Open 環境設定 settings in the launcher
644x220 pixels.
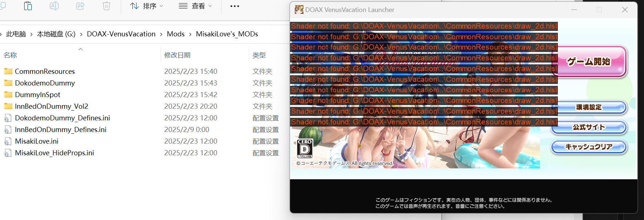click(x=589, y=107)
